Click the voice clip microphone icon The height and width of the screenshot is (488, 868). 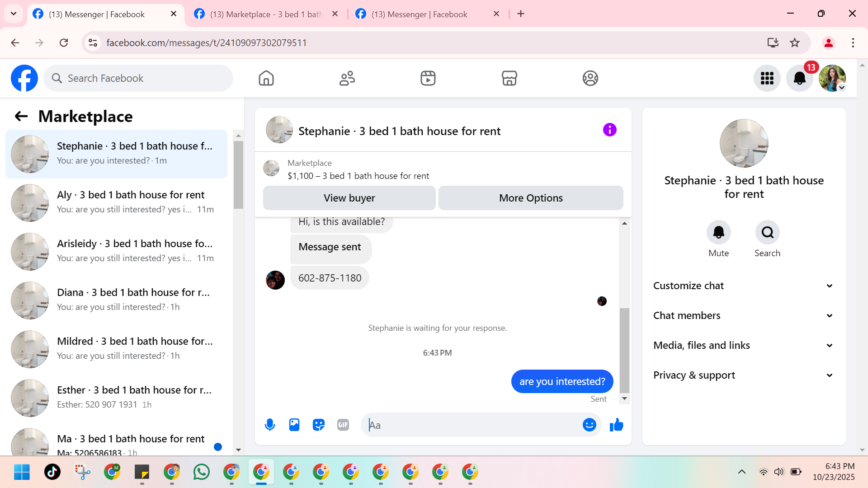pos(270,425)
